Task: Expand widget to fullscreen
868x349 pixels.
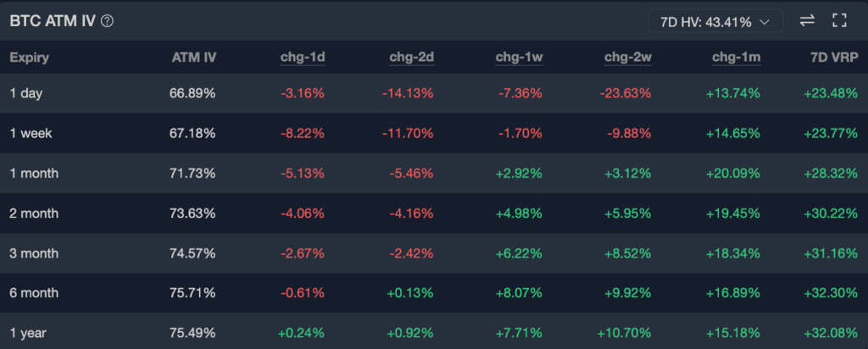Action: 840,21
